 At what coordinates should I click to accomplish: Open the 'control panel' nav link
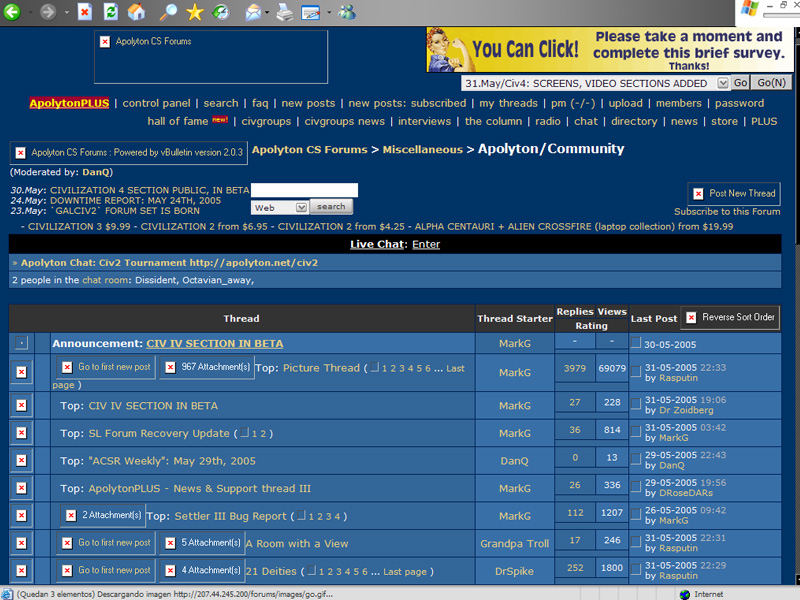coord(156,103)
